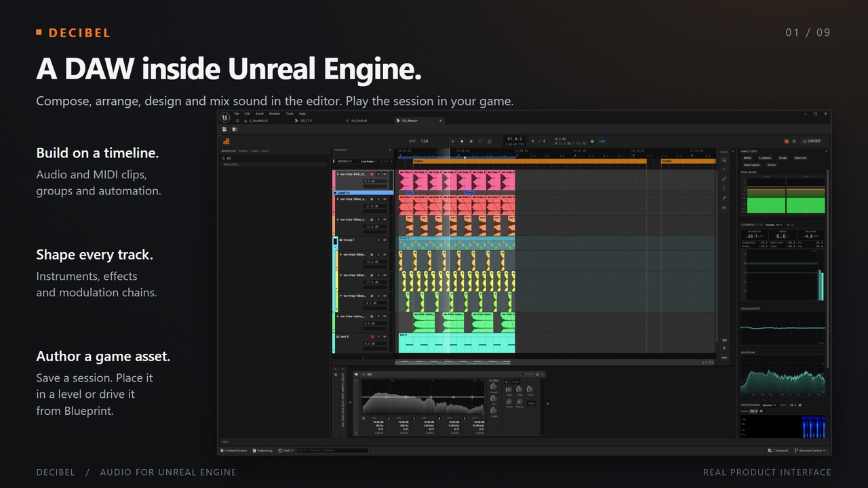Click the browse-to-asset icon beside save
868x488 pixels.
[235, 129]
